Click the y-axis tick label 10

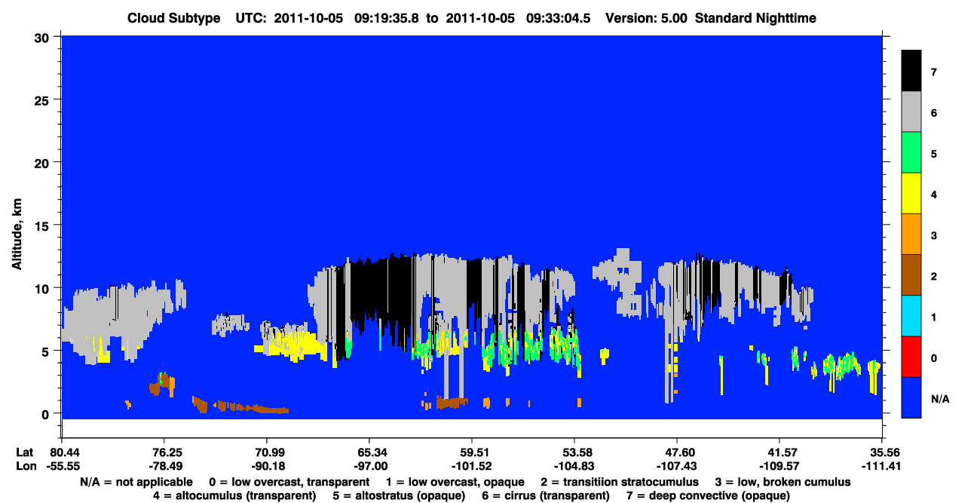(44, 288)
